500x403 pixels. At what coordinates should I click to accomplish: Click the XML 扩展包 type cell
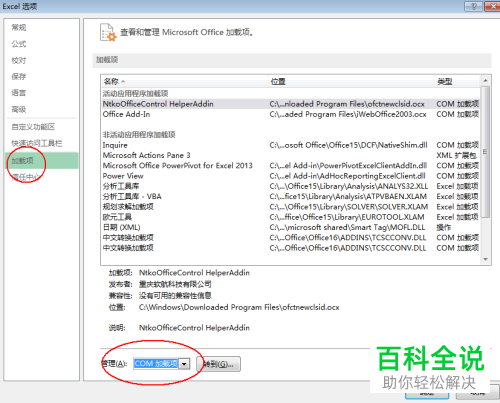[456, 155]
